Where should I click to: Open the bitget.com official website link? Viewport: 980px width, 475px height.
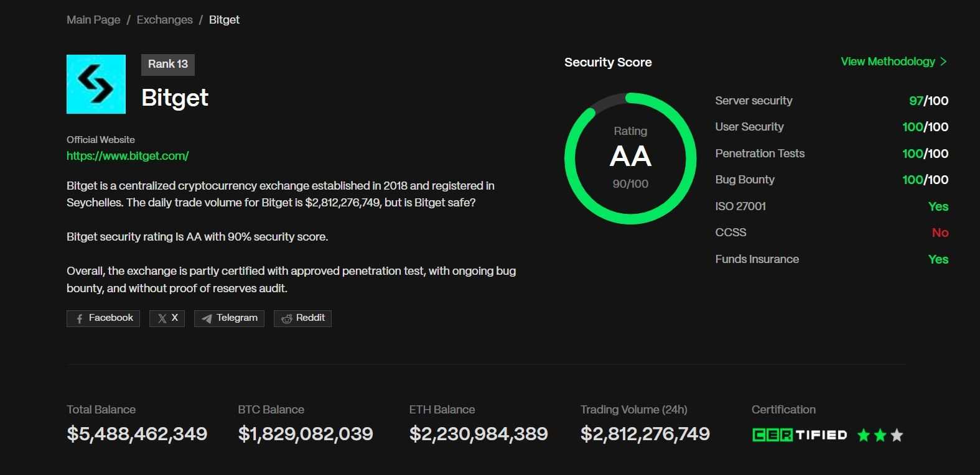[x=128, y=156]
